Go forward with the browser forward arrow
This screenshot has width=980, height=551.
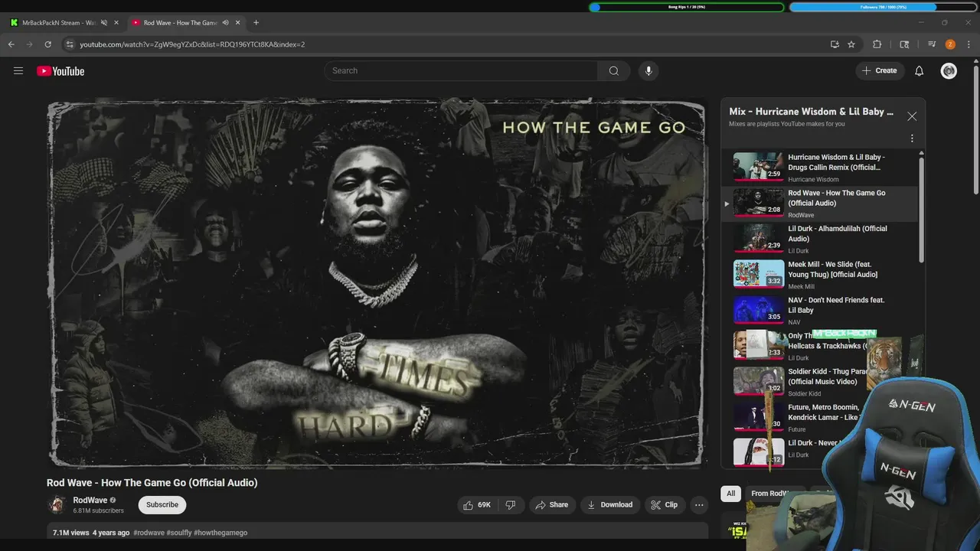(x=30, y=44)
